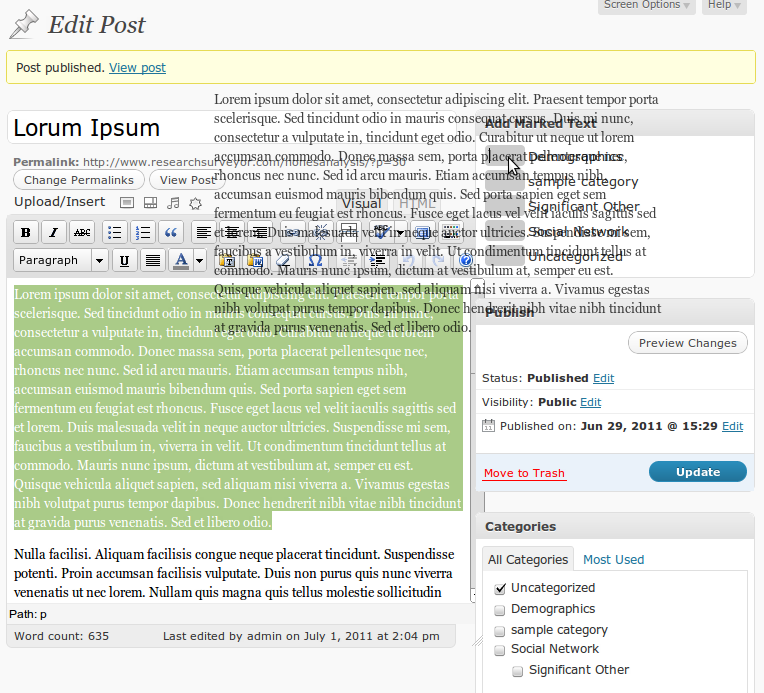Viewport: 764px width, 693px height.
Task: Click the Add an Image upload icon
Action: (127, 203)
